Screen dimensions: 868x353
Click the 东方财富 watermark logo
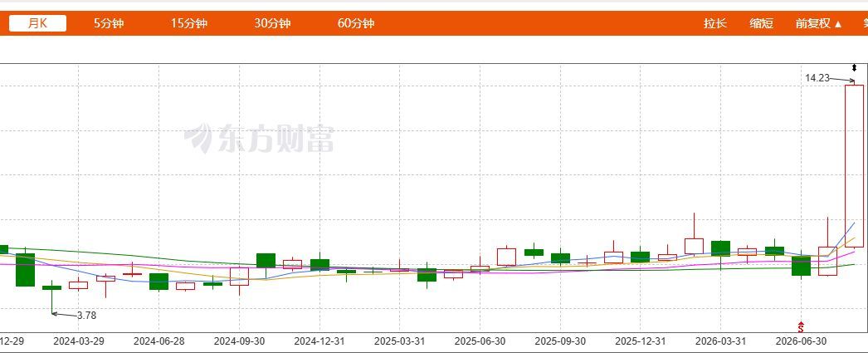point(259,138)
